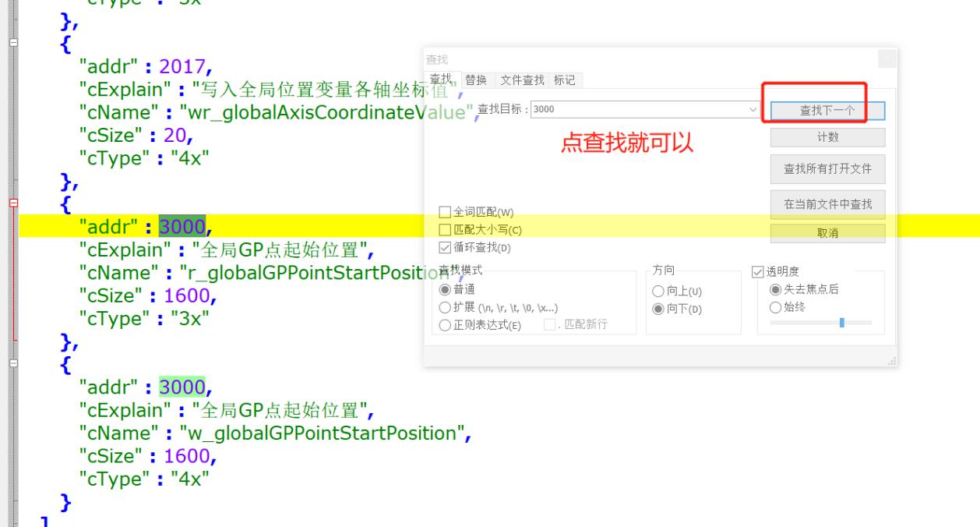Switch to the 标记 (Mark) tab
This screenshot has height=527, width=980.
pos(565,80)
